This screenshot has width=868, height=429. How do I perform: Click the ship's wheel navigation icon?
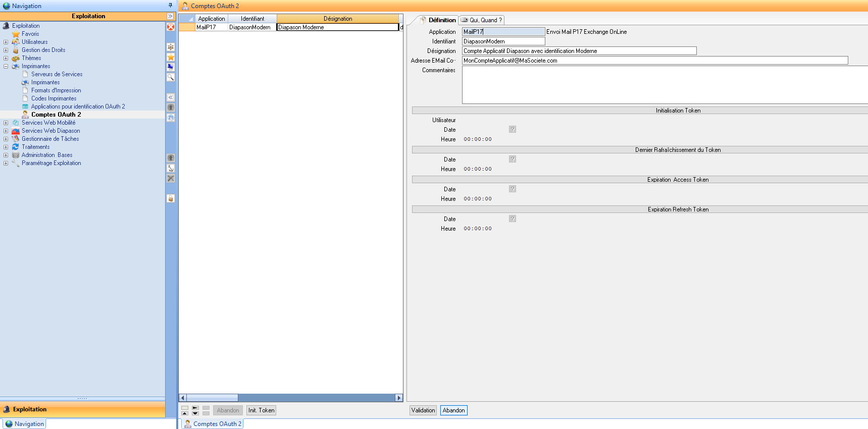tap(171, 47)
